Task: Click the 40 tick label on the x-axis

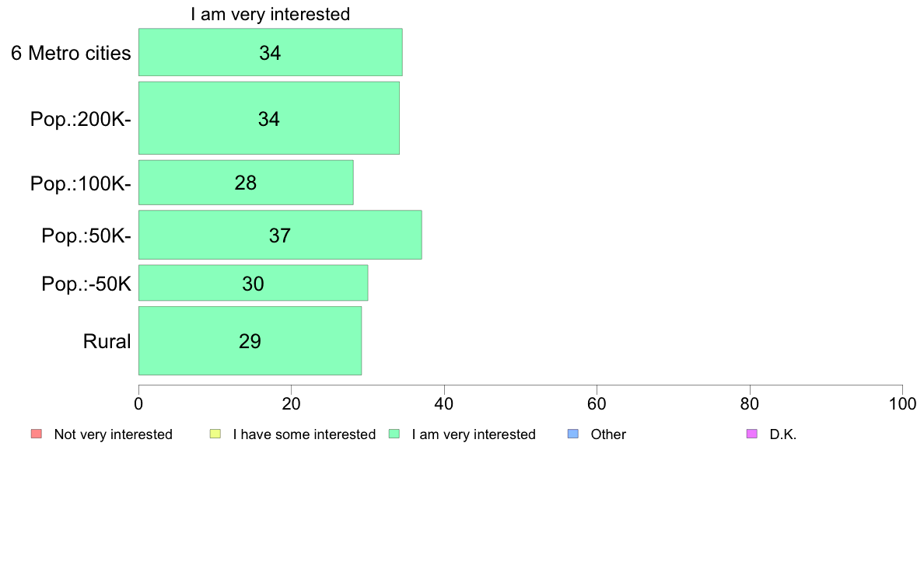Action: (x=444, y=403)
